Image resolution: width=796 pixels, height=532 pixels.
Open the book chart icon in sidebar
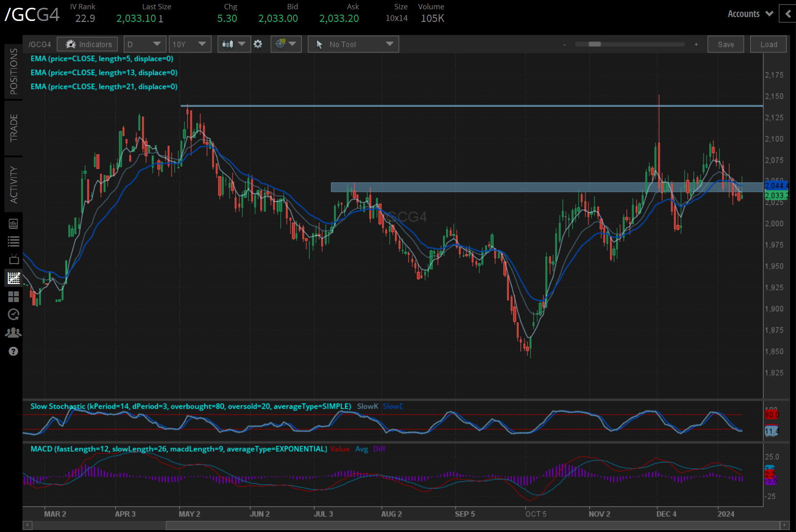tap(14, 224)
